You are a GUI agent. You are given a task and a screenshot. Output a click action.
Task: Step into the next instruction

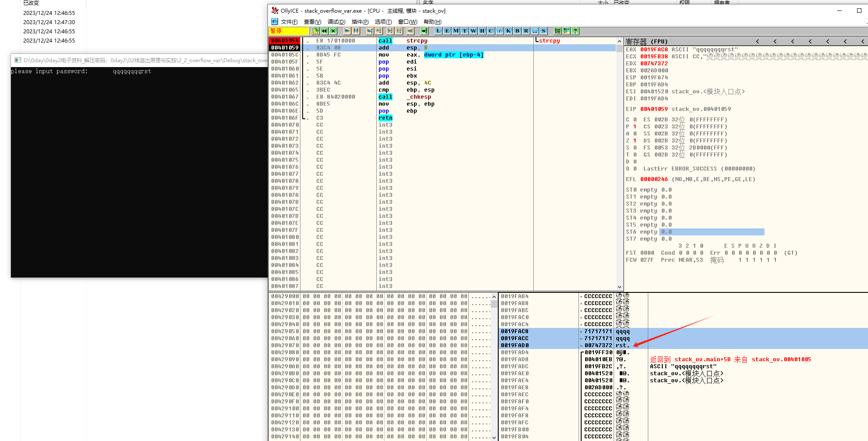click(x=369, y=31)
